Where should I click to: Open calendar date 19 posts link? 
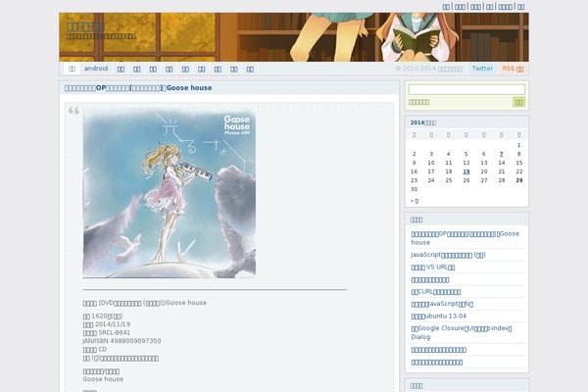click(466, 171)
